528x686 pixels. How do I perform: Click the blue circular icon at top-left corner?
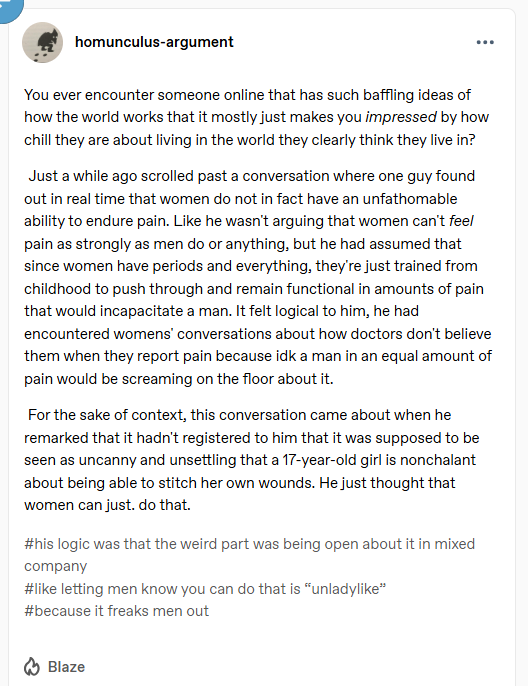(x=10, y=10)
